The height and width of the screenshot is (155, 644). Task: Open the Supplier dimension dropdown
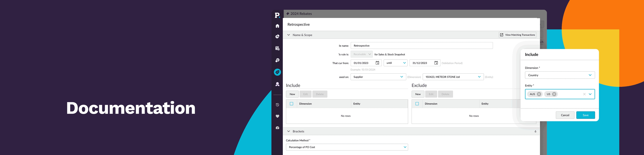click(x=378, y=77)
